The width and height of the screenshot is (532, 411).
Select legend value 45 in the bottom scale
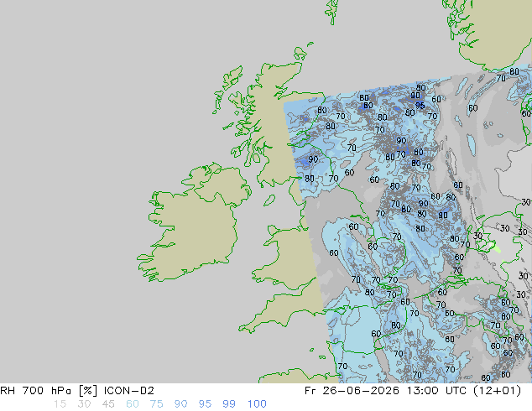pos(108,404)
